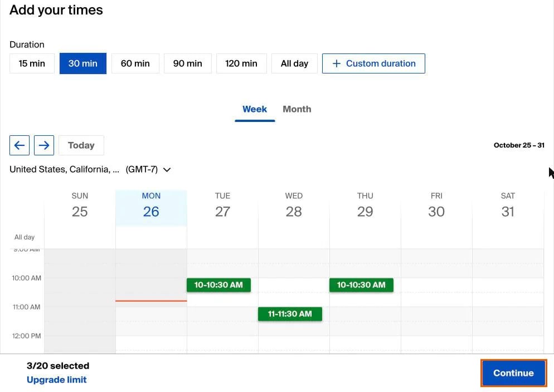Click the 12:00 PM time label
This screenshot has width=554, height=392.
27,336
